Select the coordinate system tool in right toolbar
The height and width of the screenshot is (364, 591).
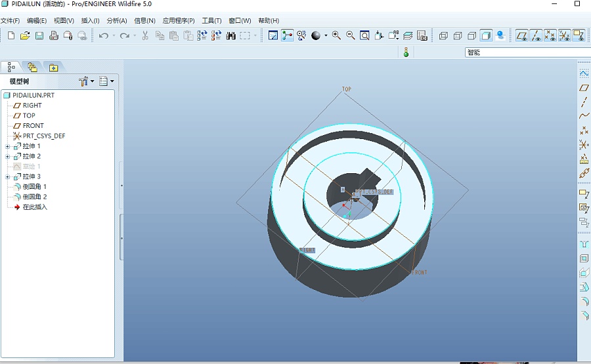(584, 144)
